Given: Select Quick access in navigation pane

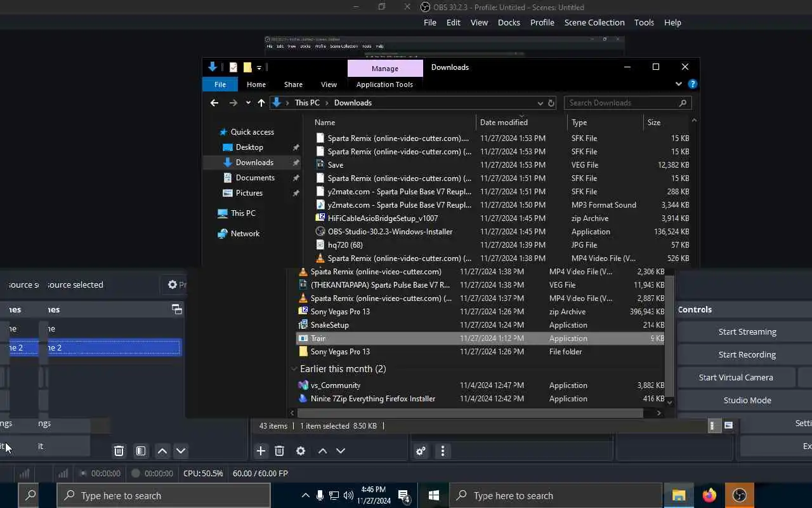Looking at the screenshot, I should (x=252, y=132).
